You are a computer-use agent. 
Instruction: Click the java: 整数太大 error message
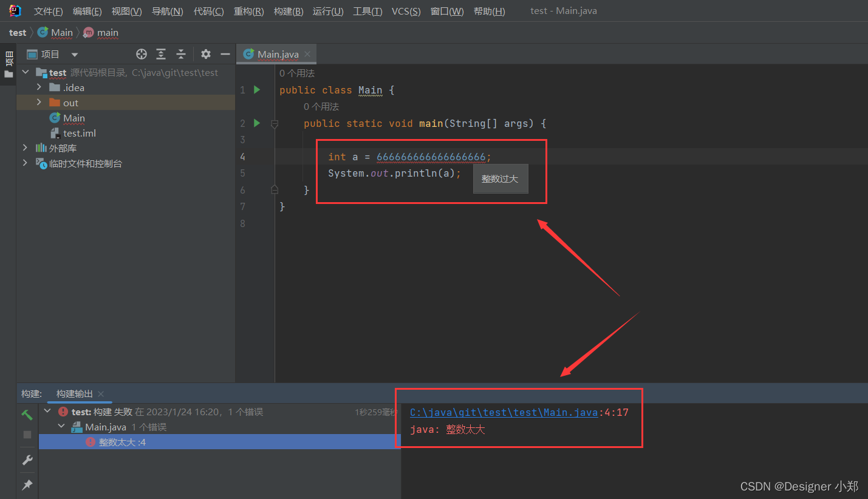pos(448,429)
